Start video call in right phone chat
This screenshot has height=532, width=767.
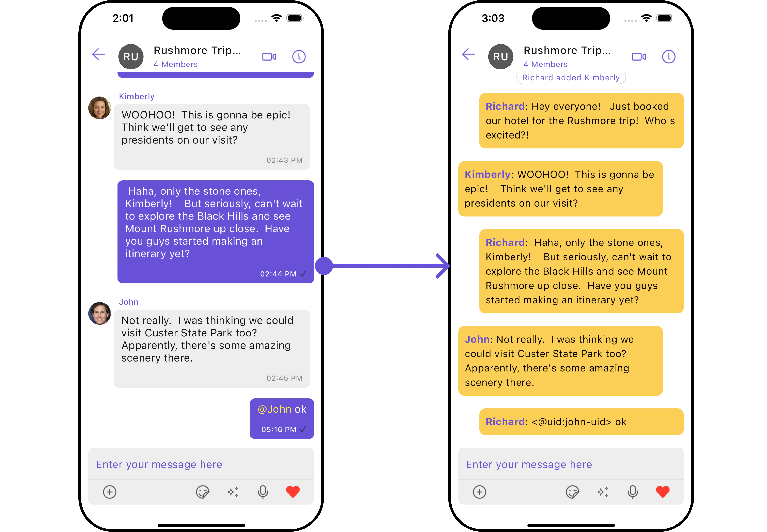pyautogui.click(x=639, y=57)
